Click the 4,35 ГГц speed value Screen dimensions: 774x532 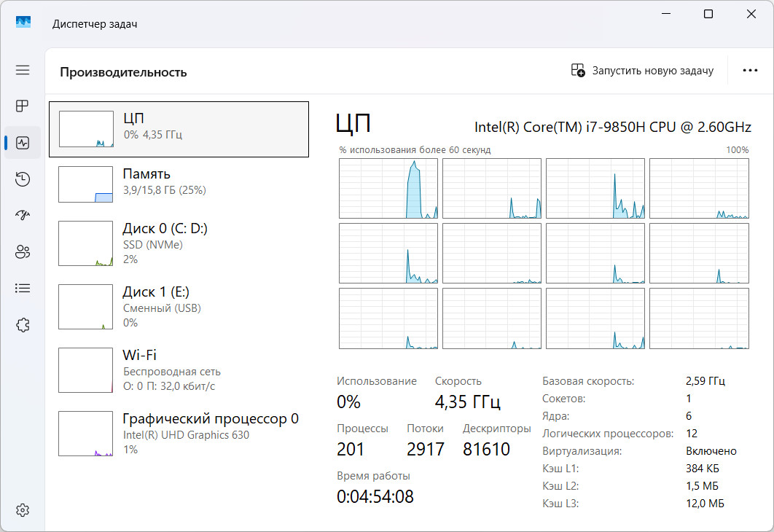tap(467, 402)
